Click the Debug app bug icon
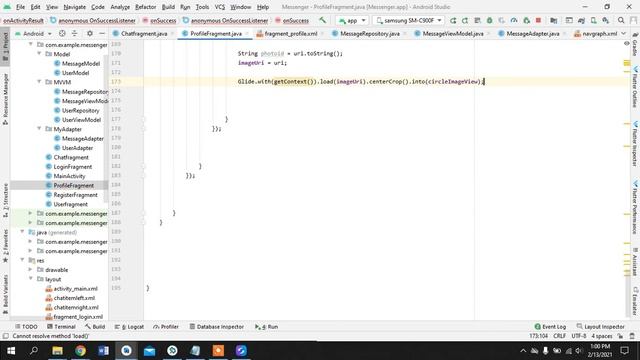The image size is (640, 360). coord(489,20)
